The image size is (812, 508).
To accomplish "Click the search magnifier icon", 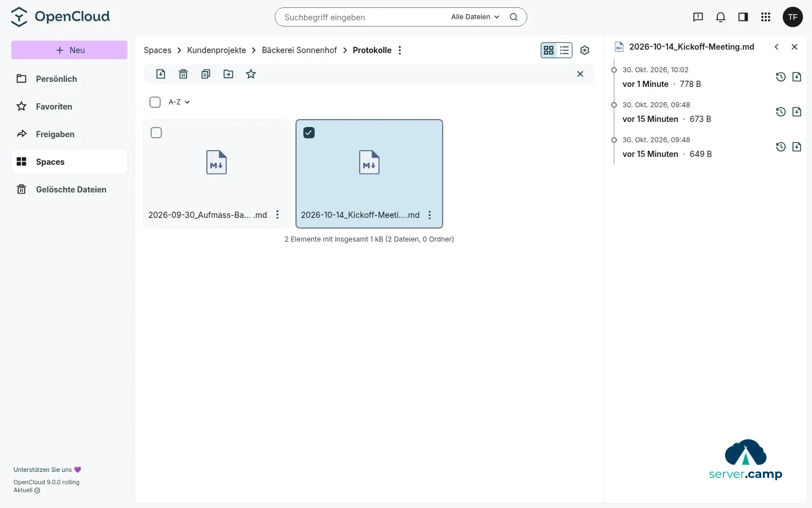I will tap(514, 17).
